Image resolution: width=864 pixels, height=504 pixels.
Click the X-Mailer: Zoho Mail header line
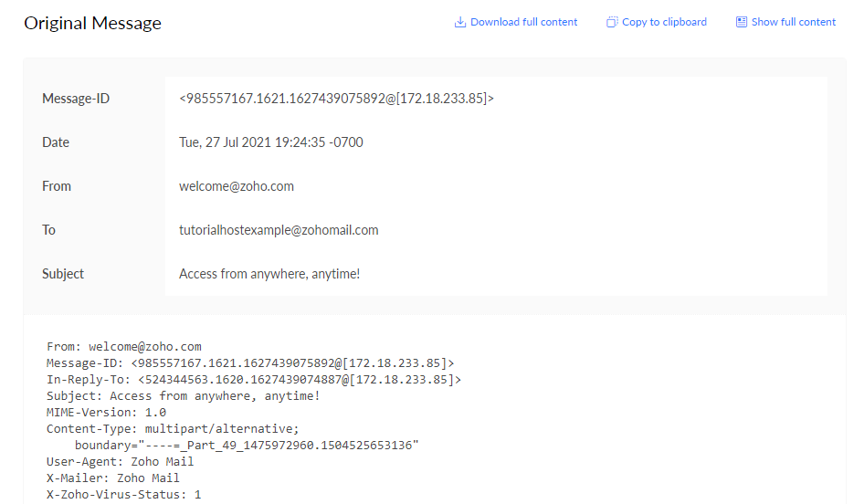[x=113, y=478]
